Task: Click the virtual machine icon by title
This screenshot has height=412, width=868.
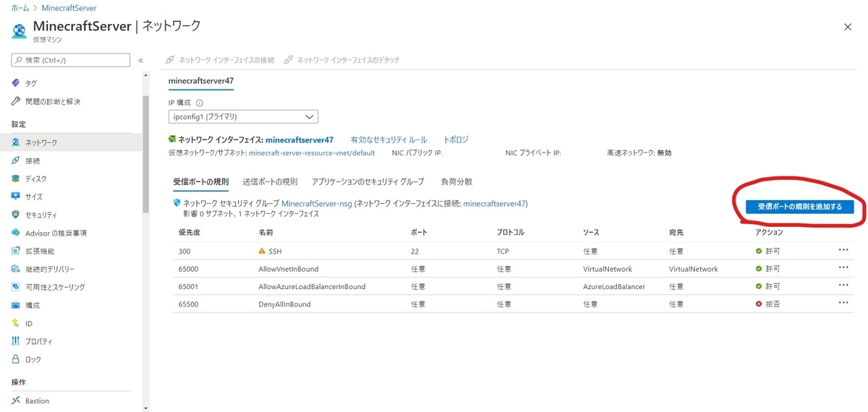Action: (19, 31)
